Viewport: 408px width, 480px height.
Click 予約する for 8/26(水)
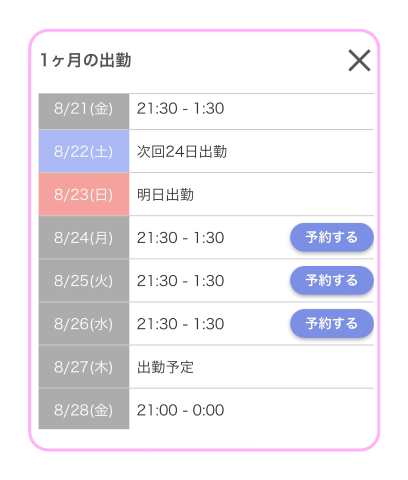[x=332, y=323]
